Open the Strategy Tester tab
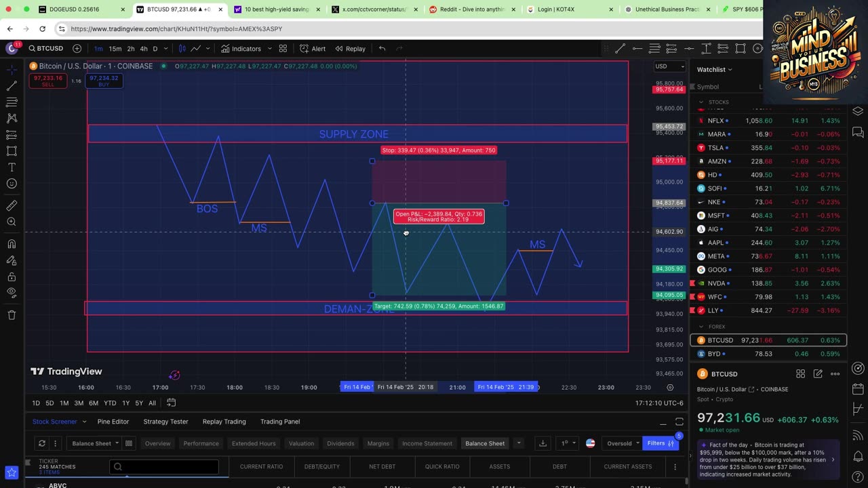The width and height of the screenshot is (868, 488). pos(165,422)
